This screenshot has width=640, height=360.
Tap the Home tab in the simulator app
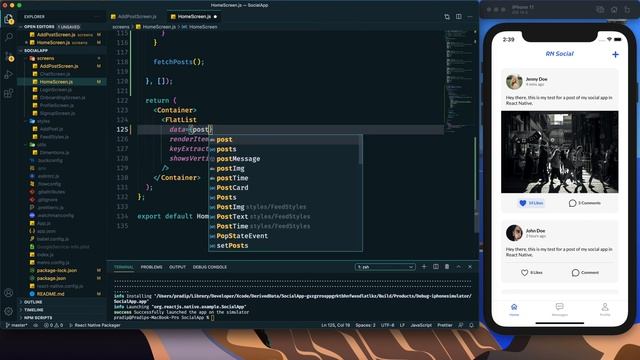[x=514, y=309]
